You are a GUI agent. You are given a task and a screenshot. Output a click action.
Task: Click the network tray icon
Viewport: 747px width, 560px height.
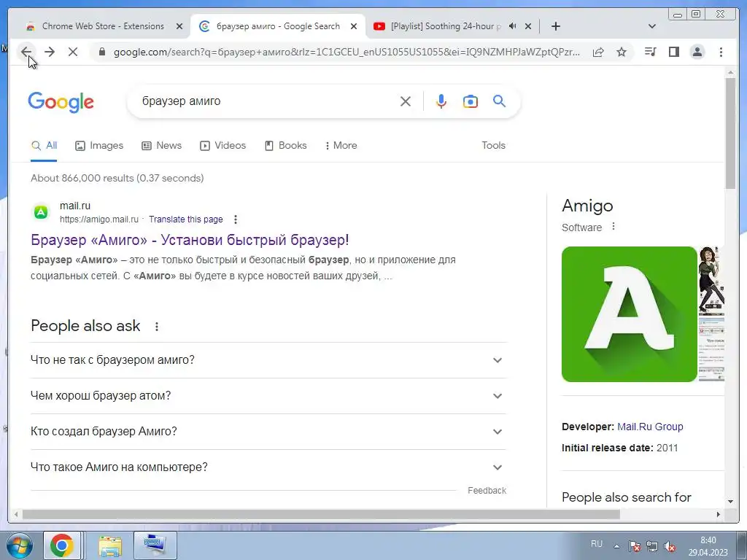[x=651, y=547]
